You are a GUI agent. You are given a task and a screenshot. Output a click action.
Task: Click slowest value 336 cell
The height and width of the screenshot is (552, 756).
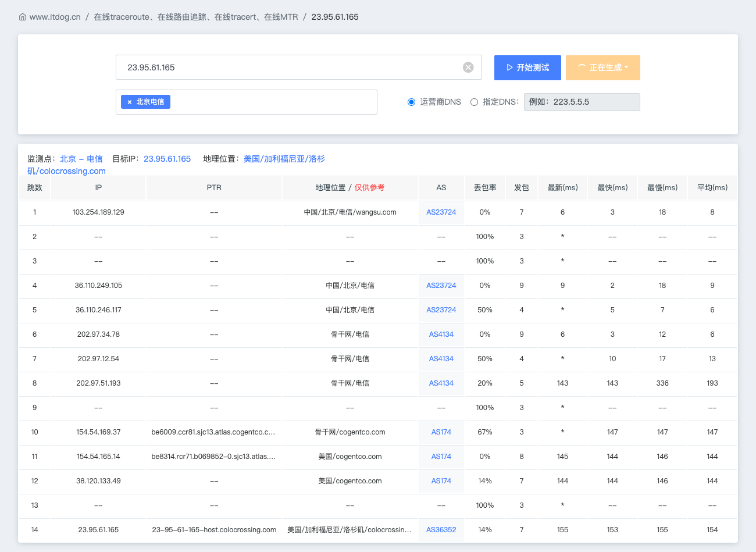click(662, 383)
